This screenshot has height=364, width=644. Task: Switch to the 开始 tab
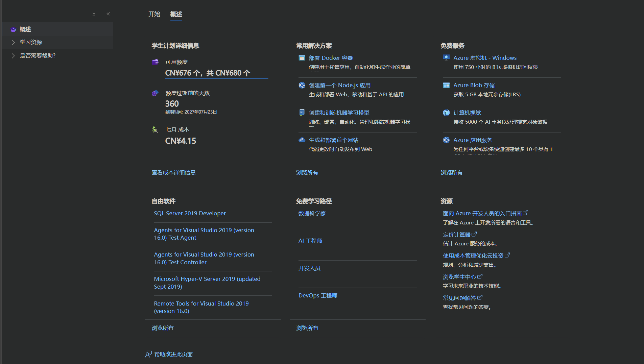pyautogui.click(x=154, y=14)
